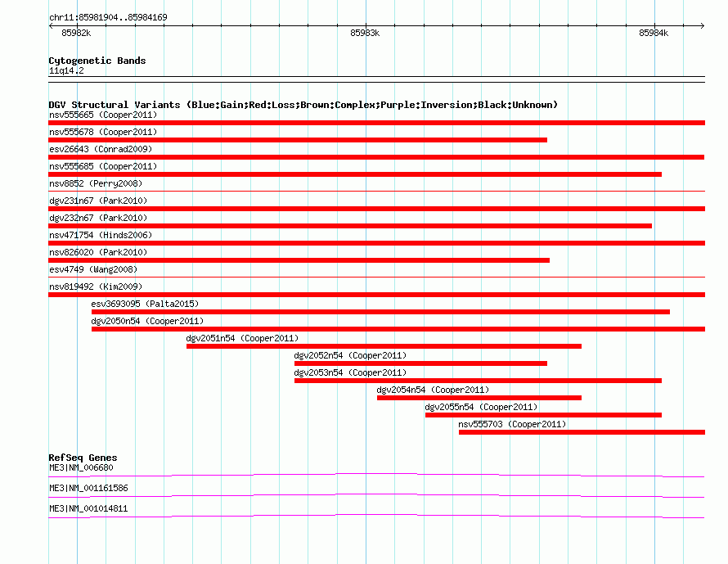The height and width of the screenshot is (564, 728).
Task: Click the red bar under nsv819492
Action: pos(376,295)
